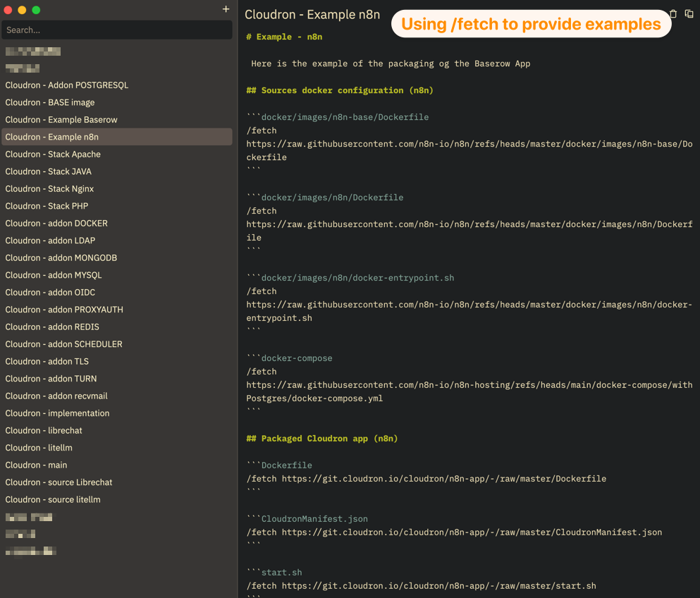This screenshot has width=700, height=598.
Task: Click the copy icon in the note header
Action: [x=689, y=14]
